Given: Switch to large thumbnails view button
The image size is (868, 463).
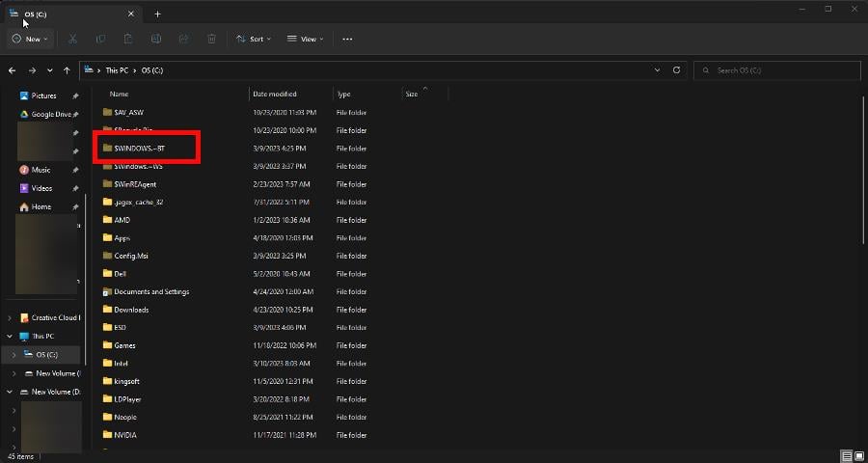Looking at the screenshot, I should (858, 456).
